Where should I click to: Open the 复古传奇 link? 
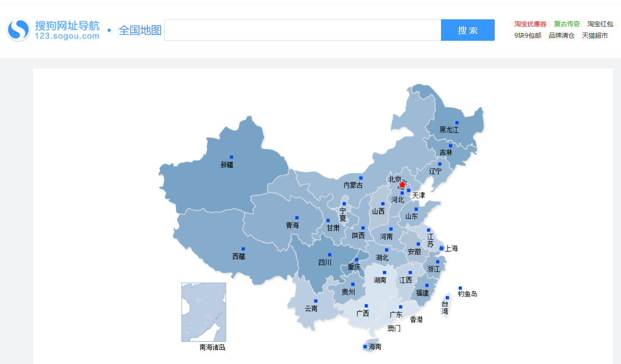(567, 24)
